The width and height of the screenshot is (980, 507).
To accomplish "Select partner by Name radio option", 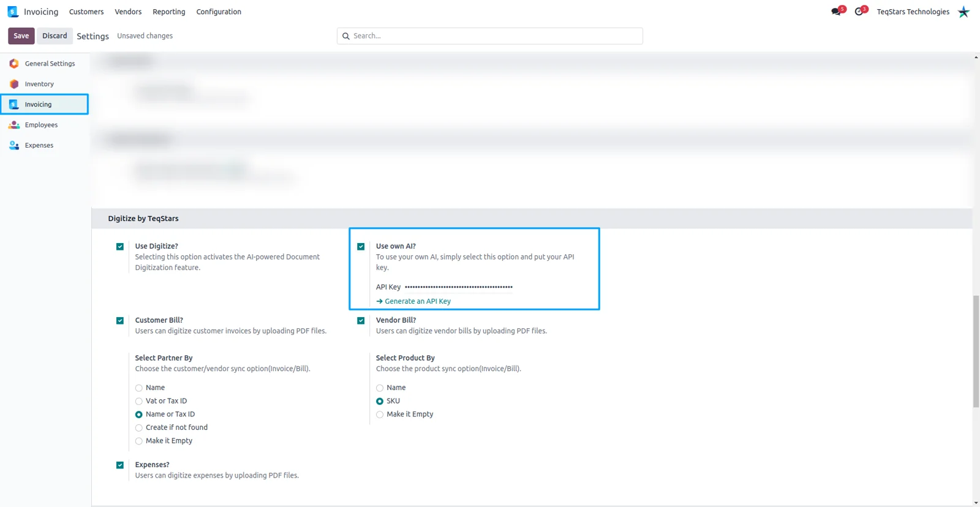I will [139, 388].
